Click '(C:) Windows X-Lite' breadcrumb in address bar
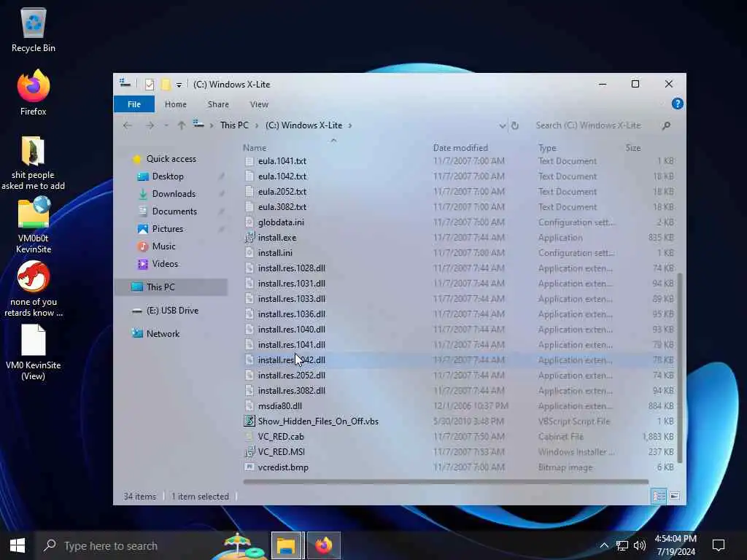 303,125
